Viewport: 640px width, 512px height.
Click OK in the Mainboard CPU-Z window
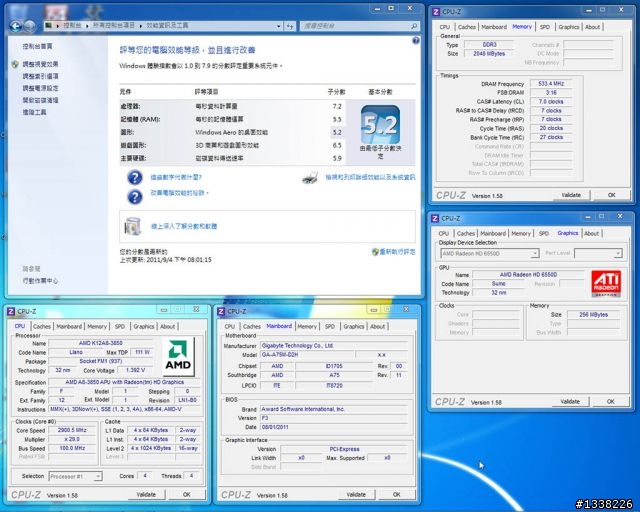[x=397, y=494]
